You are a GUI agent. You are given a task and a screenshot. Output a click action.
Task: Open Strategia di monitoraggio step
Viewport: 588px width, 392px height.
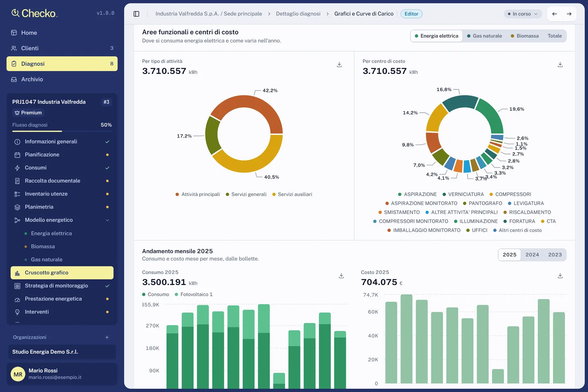pyautogui.click(x=62, y=286)
